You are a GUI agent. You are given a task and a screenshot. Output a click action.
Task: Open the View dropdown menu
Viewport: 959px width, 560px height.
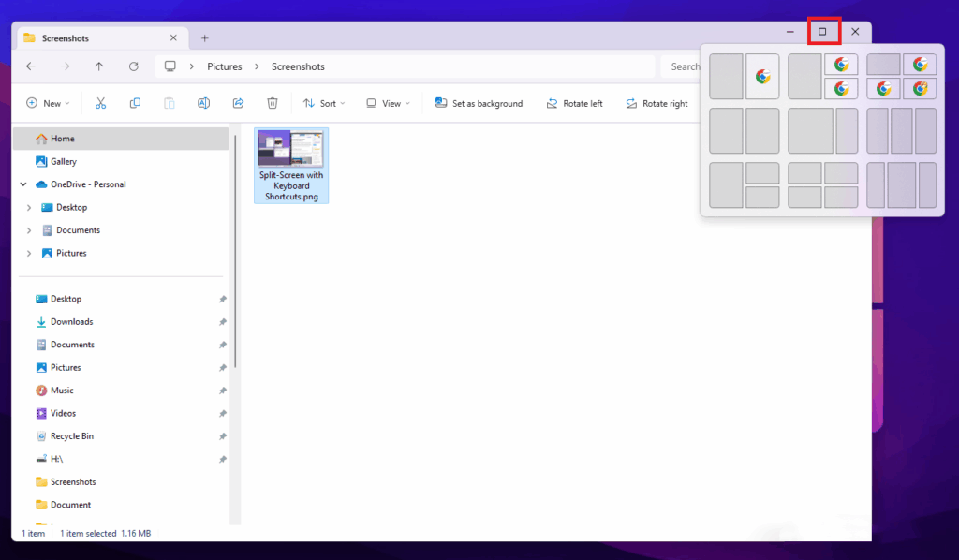click(387, 103)
